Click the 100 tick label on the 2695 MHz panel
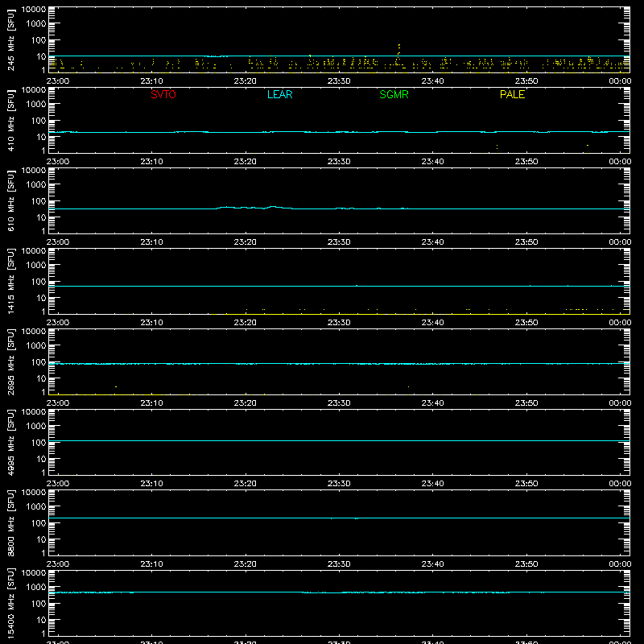Screen dimensions: 644x644 pos(39,362)
